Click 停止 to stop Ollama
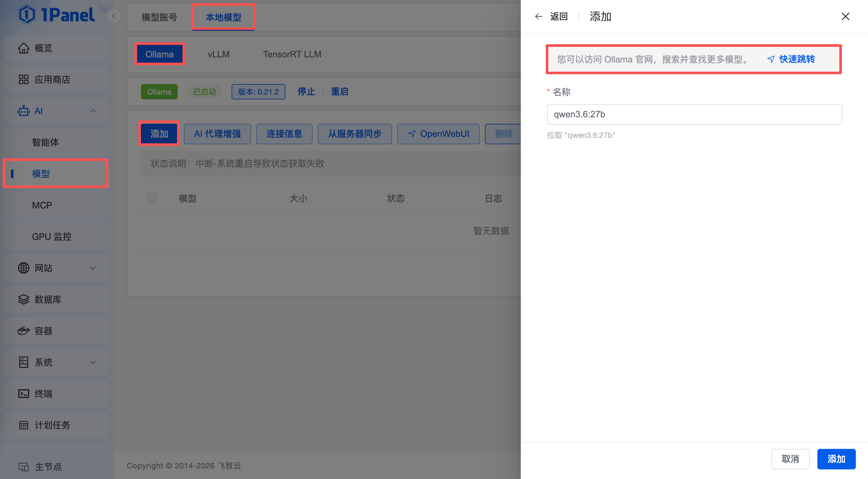The width and height of the screenshot is (868, 479). coord(306,92)
